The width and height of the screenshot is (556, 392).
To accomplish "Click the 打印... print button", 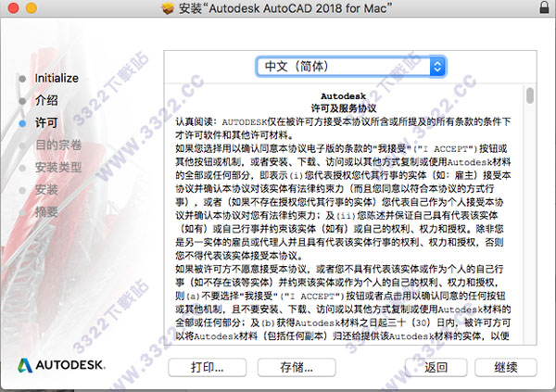I will coord(207,367).
